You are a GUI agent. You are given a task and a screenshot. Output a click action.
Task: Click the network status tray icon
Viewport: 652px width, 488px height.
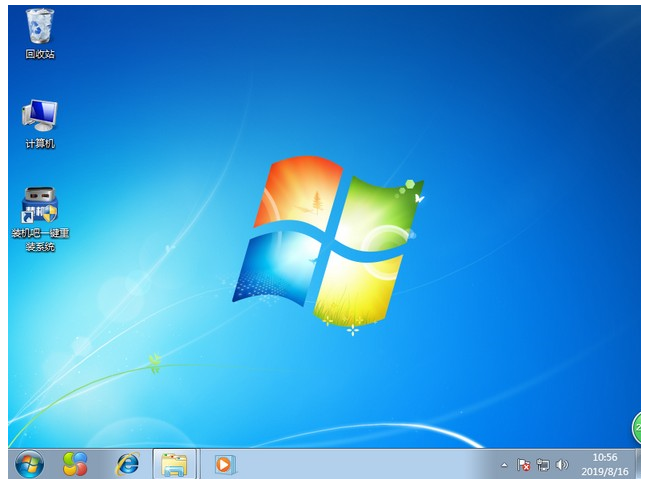tap(543, 465)
